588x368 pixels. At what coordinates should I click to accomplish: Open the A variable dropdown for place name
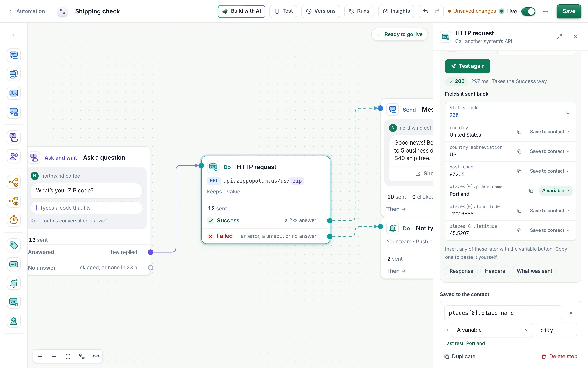pos(556,191)
